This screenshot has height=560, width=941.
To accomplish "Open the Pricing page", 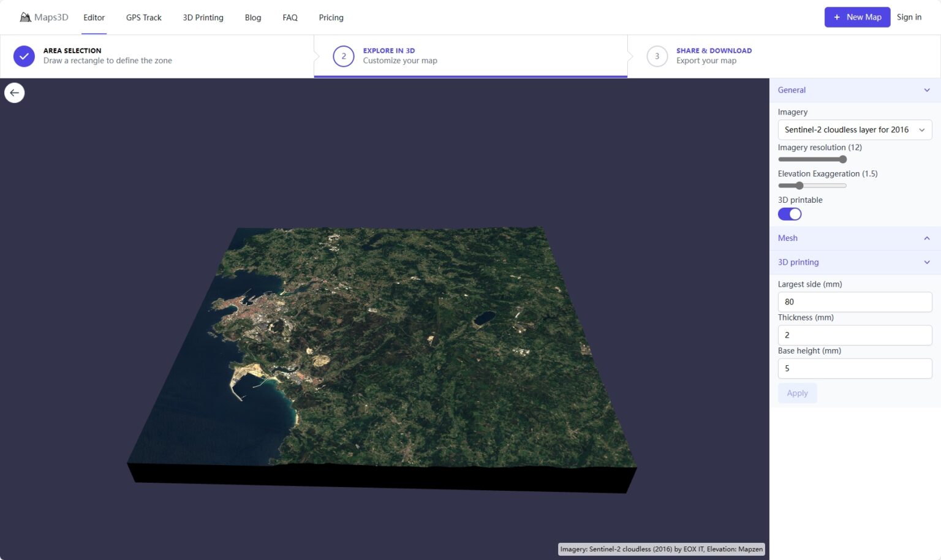I will (x=331, y=17).
